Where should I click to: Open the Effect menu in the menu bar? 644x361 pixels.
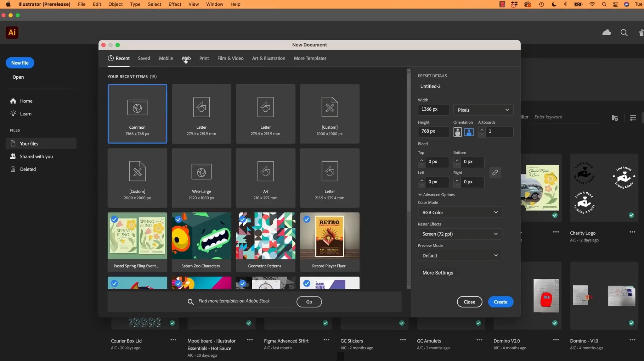175,4
